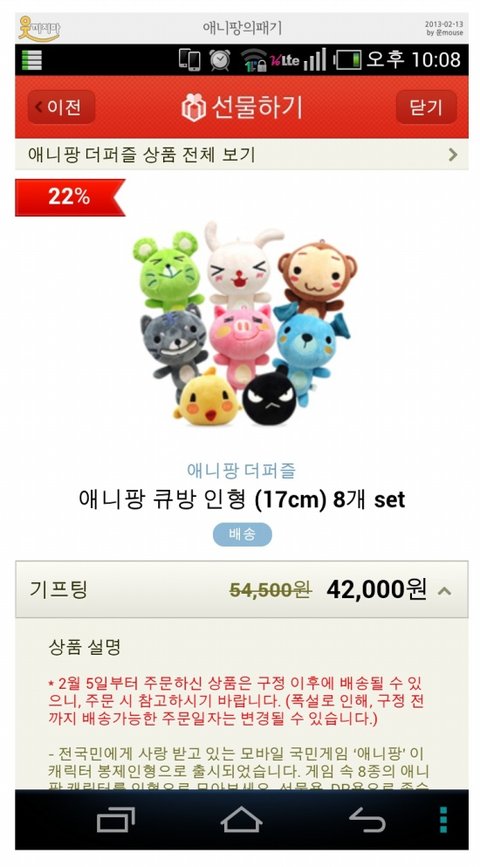Viewport: 480px width, 867px height.
Task: Tap the gift box icon beside 선물하기
Action: click(194, 107)
